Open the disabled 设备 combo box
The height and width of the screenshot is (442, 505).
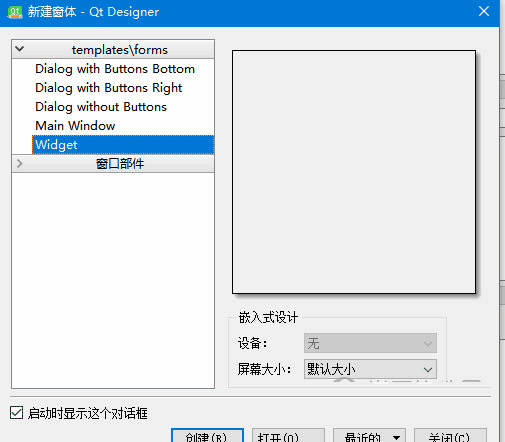370,343
